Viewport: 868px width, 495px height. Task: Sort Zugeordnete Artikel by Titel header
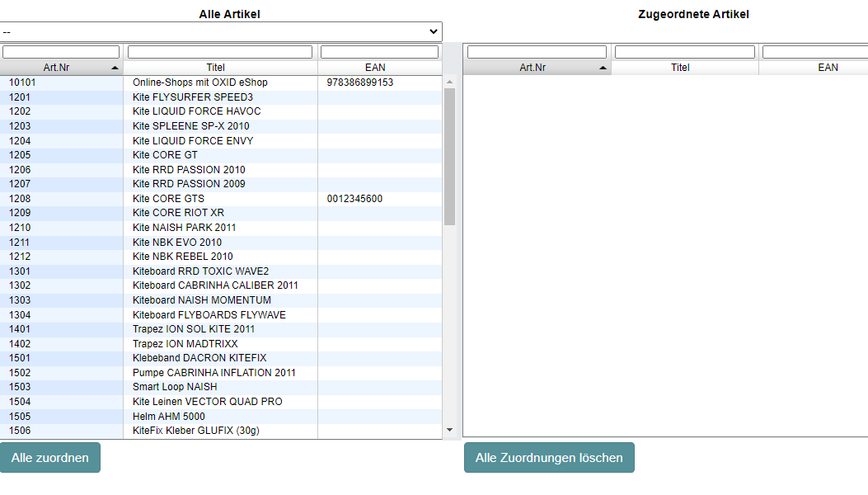685,68
